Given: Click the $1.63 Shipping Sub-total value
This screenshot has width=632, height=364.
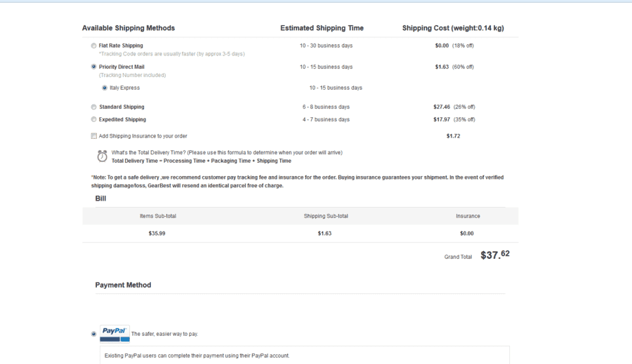Looking at the screenshot, I should (x=324, y=234).
